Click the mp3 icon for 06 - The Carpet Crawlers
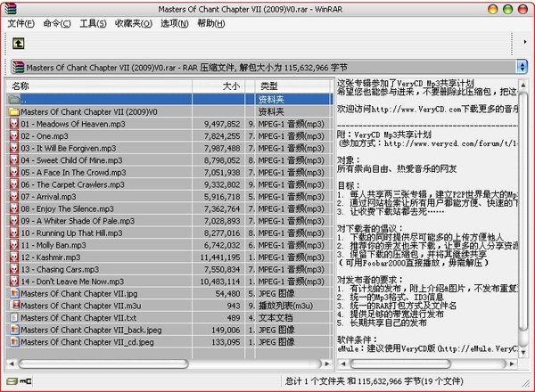Screen dimensions: 535x392 tap(14, 184)
